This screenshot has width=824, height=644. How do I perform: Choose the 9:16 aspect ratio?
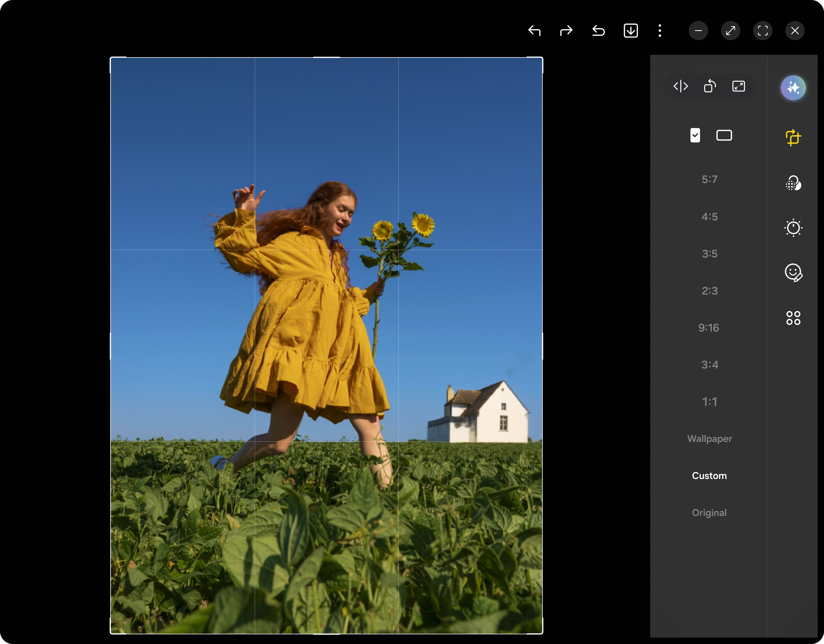[709, 328]
